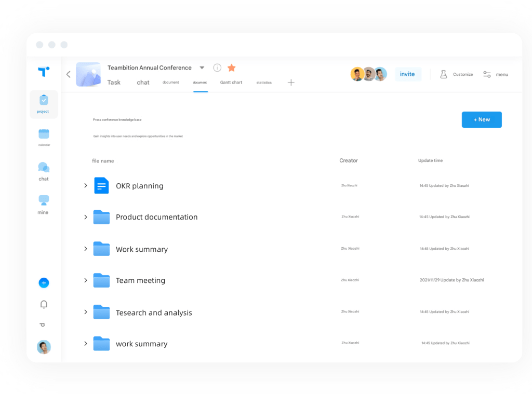The width and height of the screenshot is (532, 394).
Task: Click the blue plus create button in sidebar
Action: coord(44,283)
